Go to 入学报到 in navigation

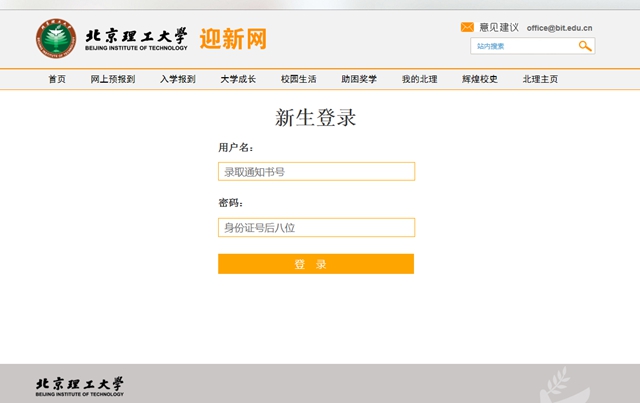177,79
